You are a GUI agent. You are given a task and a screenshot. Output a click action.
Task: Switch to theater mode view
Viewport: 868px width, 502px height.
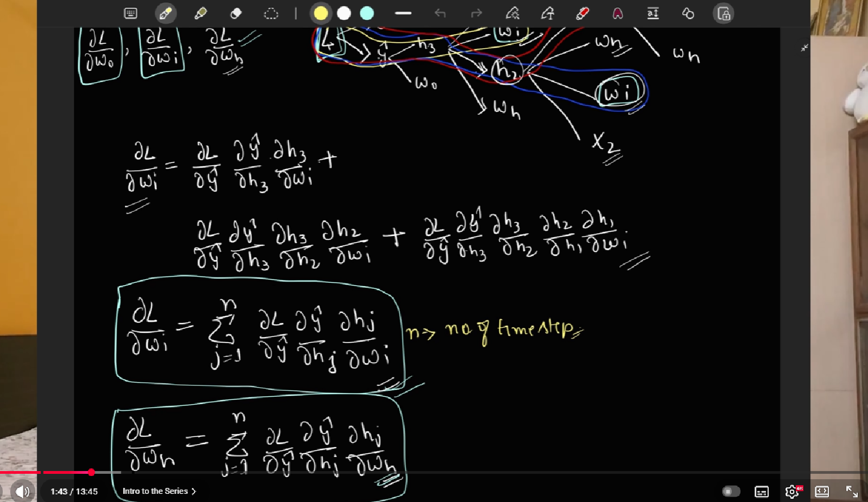point(822,492)
